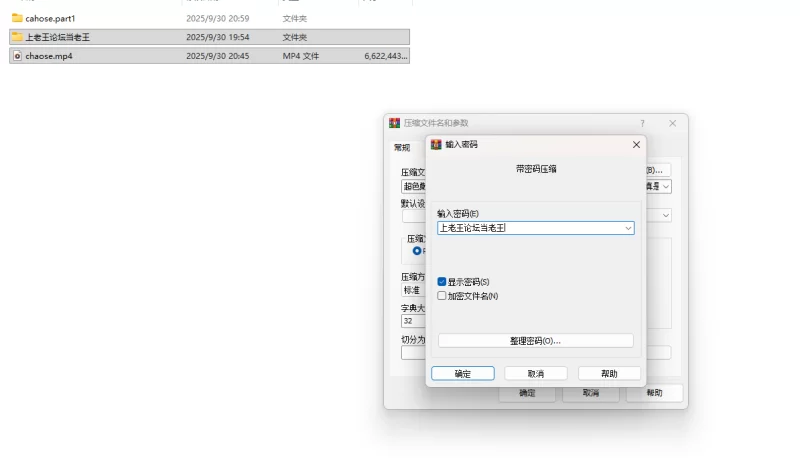This screenshot has width=800, height=458.
Task: Switch to the 常规 tab
Action: pyautogui.click(x=402, y=147)
